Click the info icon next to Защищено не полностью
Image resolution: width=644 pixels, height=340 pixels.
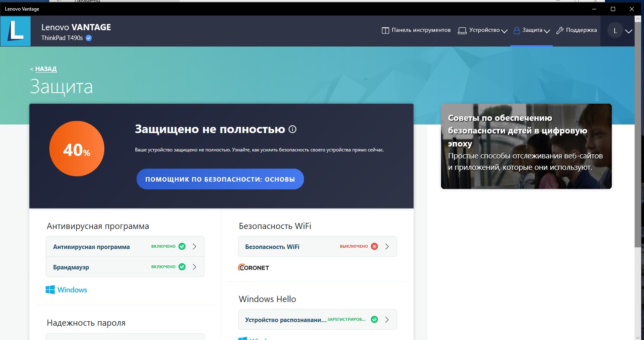(292, 129)
